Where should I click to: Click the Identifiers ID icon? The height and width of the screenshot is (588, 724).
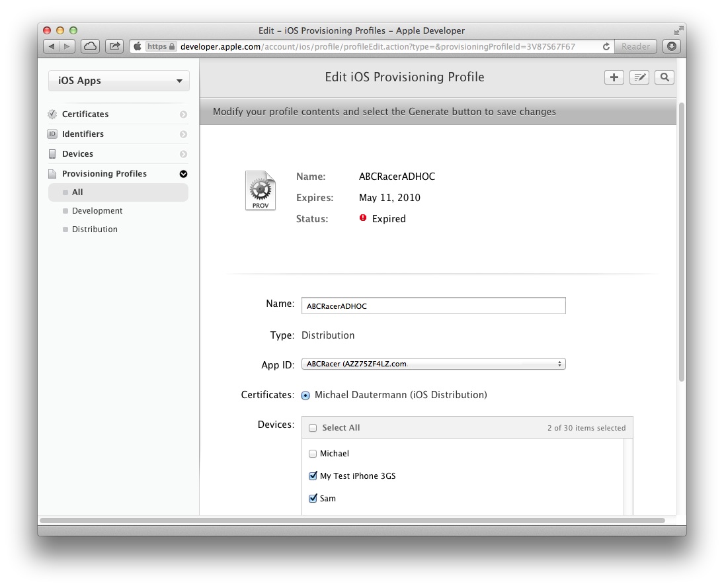pos(52,134)
